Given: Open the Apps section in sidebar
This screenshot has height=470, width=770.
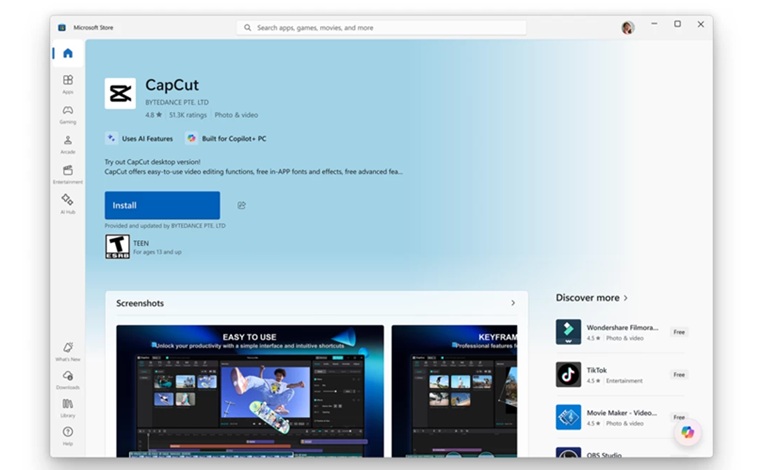Looking at the screenshot, I should coord(68,84).
